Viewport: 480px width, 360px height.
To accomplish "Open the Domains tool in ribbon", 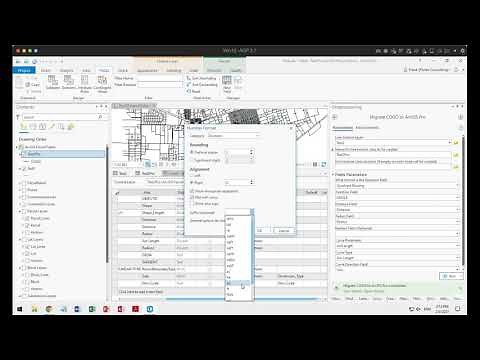I will pos(68,82).
